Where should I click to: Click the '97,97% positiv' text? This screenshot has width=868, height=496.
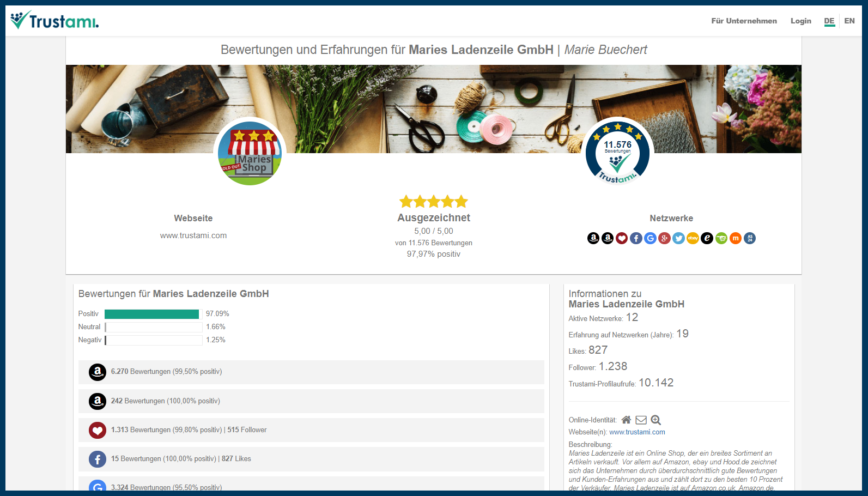click(x=434, y=254)
